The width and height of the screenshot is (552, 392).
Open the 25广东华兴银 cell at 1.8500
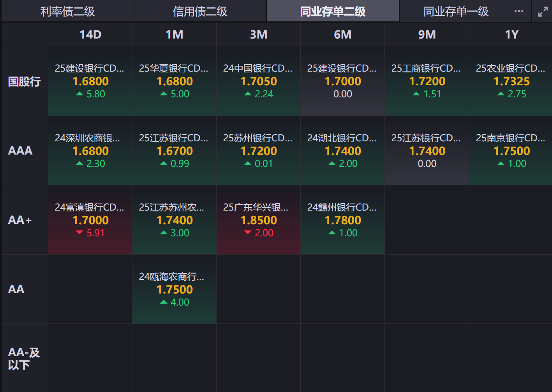pyautogui.click(x=259, y=220)
